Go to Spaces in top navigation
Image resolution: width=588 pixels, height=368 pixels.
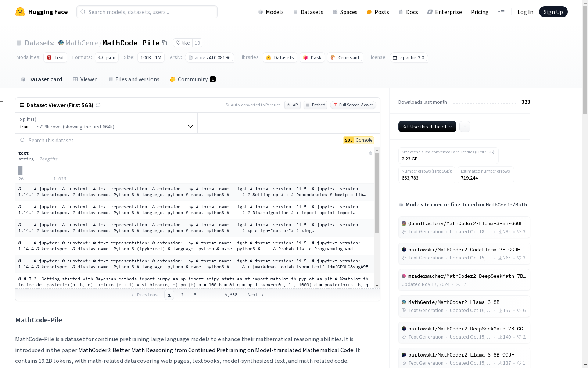coord(345,12)
